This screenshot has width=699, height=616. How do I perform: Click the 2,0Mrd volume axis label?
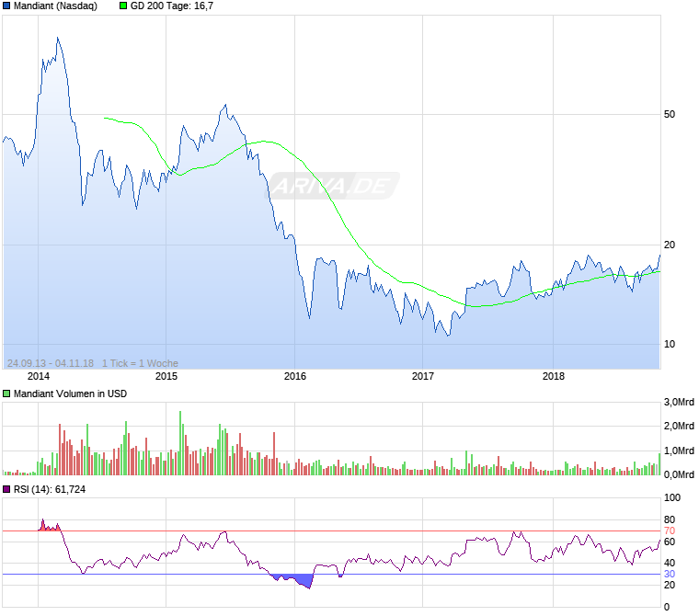(x=679, y=426)
